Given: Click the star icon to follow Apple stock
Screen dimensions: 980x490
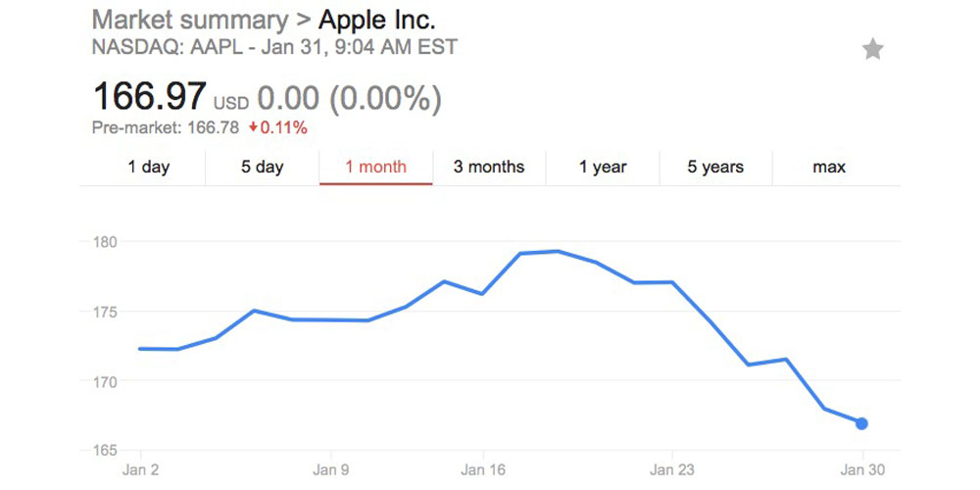Looking at the screenshot, I should click(872, 49).
